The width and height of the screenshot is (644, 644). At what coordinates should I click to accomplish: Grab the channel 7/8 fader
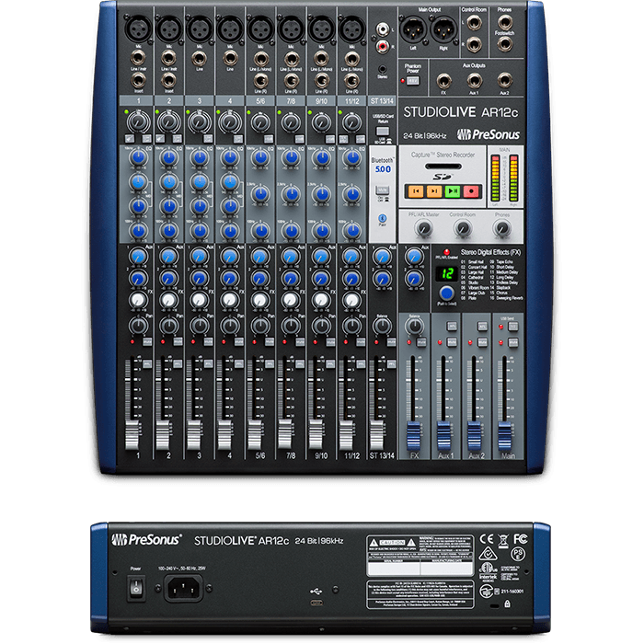pos(285,434)
